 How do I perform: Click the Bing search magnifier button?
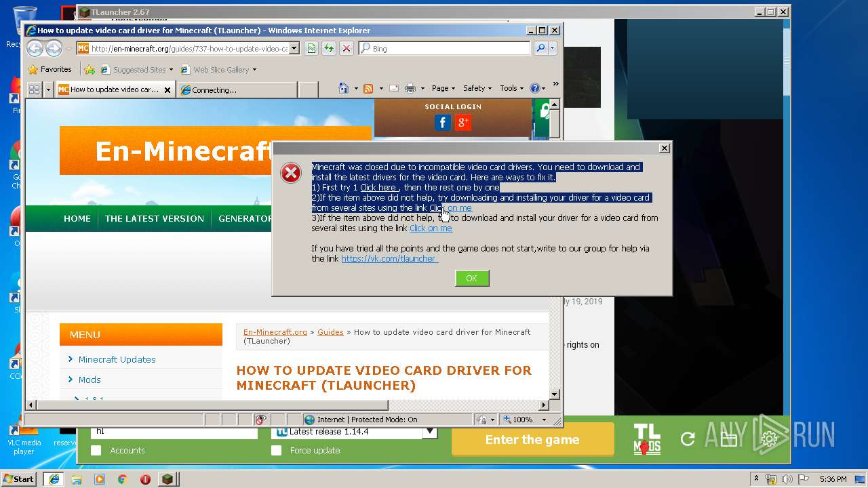[x=540, y=48]
